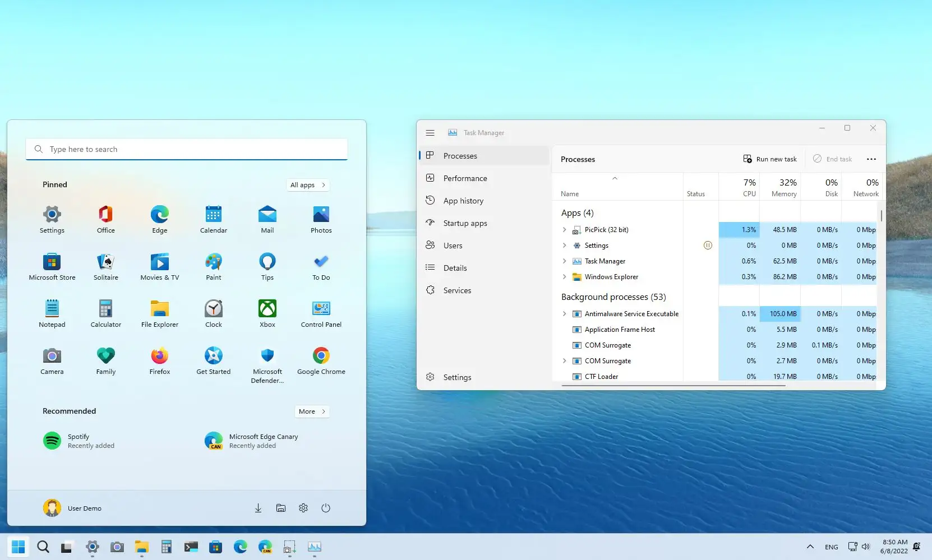The height and width of the screenshot is (560, 932).
Task: Open Services in the Task Manager sidebar
Action: pyautogui.click(x=456, y=290)
